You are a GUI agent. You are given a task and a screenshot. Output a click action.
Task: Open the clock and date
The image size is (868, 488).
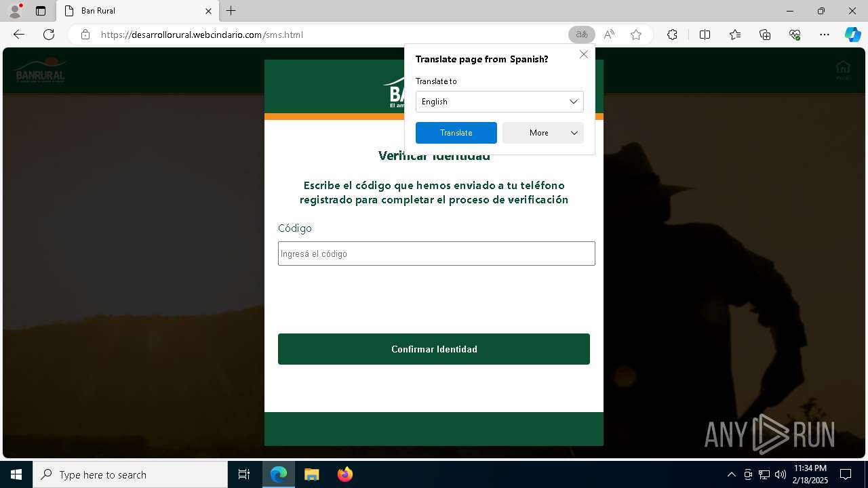pos(810,474)
